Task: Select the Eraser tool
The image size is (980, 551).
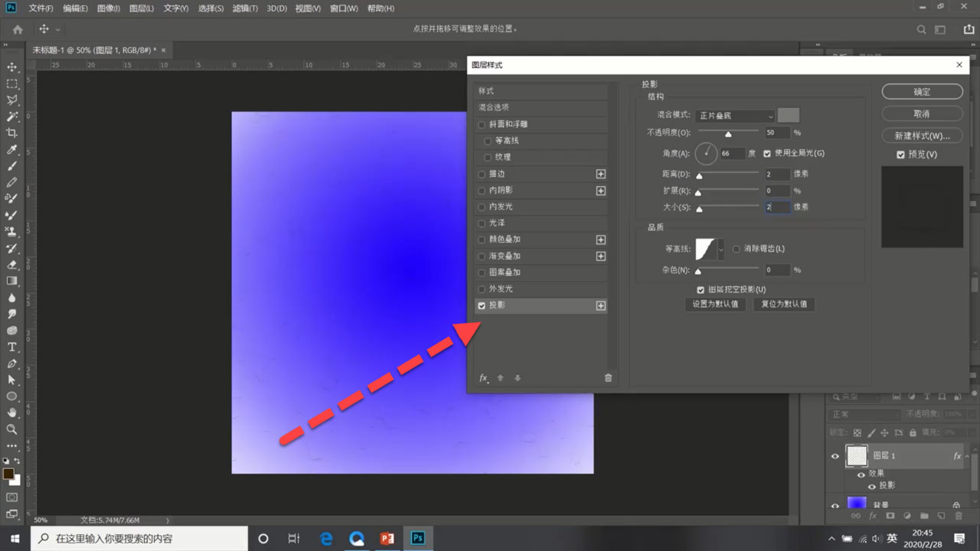Action: tap(12, 265)
